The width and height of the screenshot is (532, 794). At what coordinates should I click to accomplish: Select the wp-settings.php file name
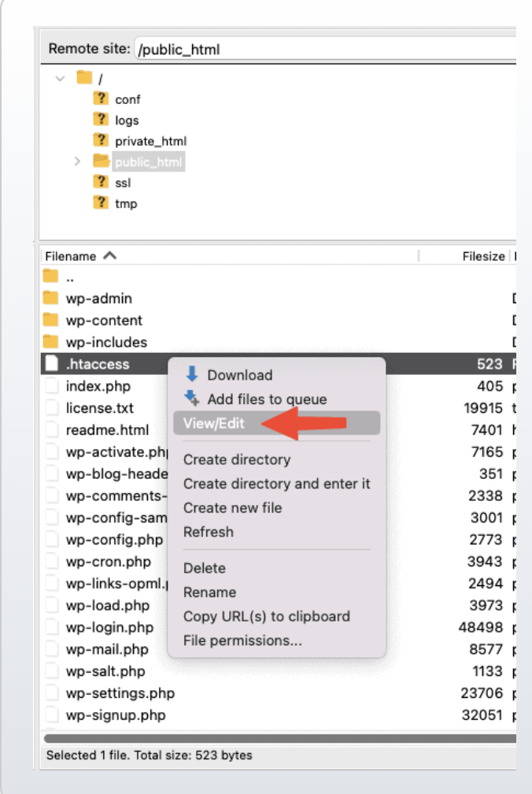click(x=120, y=693)
